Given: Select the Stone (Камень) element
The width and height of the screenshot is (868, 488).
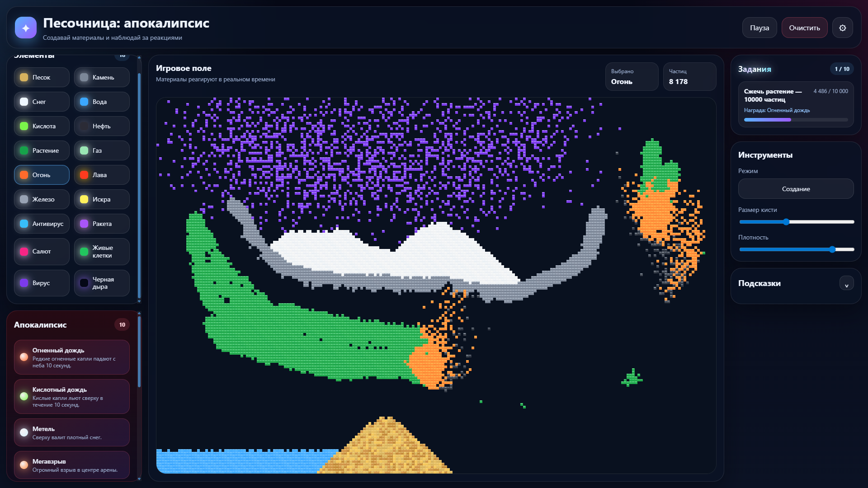Looking at the screenshot, I should click(102, 77).
